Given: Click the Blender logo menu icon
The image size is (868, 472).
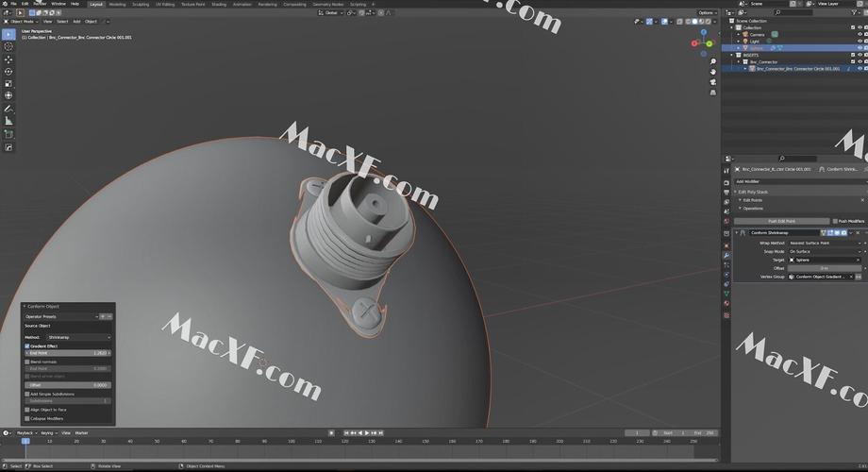Looking at the screenshot, I should point(5,4).
